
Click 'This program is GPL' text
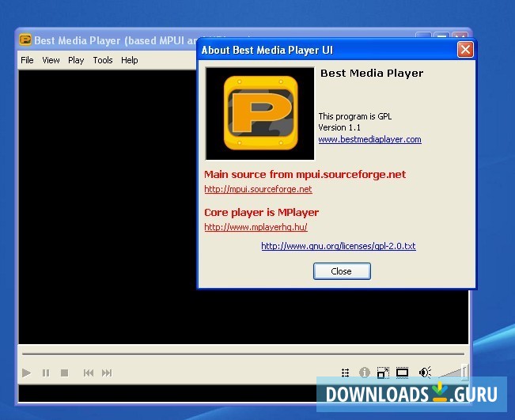point(354,116)
